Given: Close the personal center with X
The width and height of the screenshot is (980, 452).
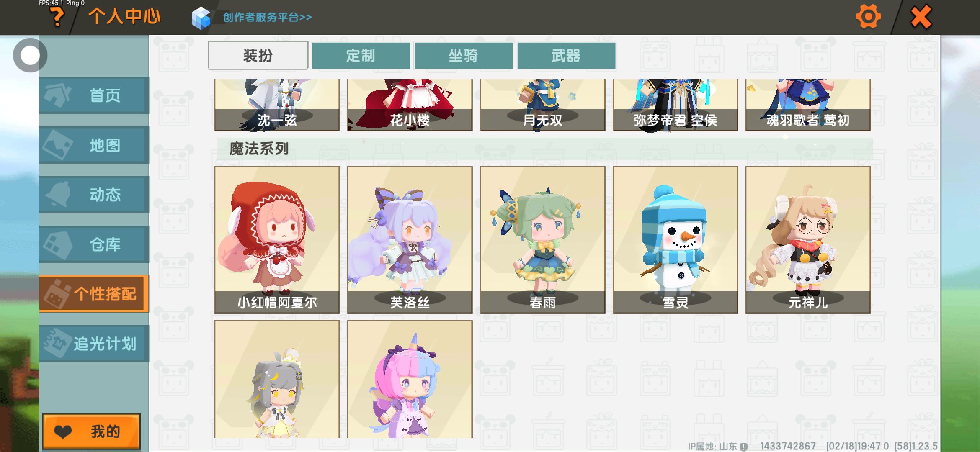Looking at the screenshot, I should click(921, 17).
